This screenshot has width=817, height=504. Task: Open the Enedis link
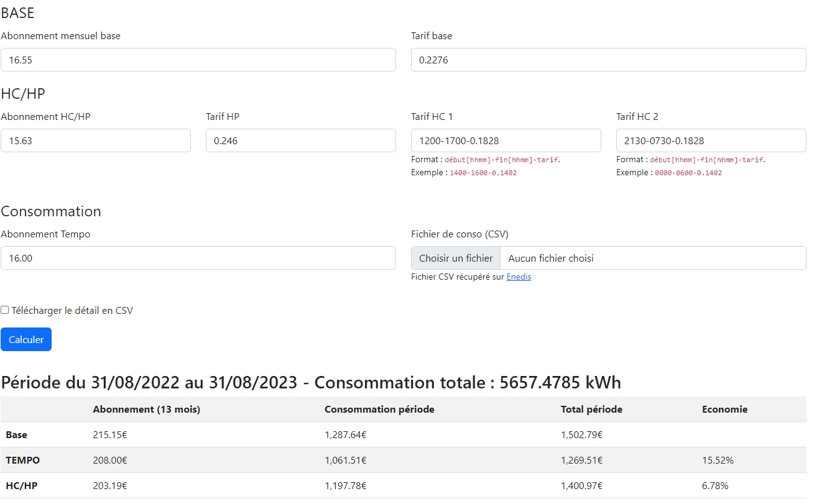tap(519, 277)
